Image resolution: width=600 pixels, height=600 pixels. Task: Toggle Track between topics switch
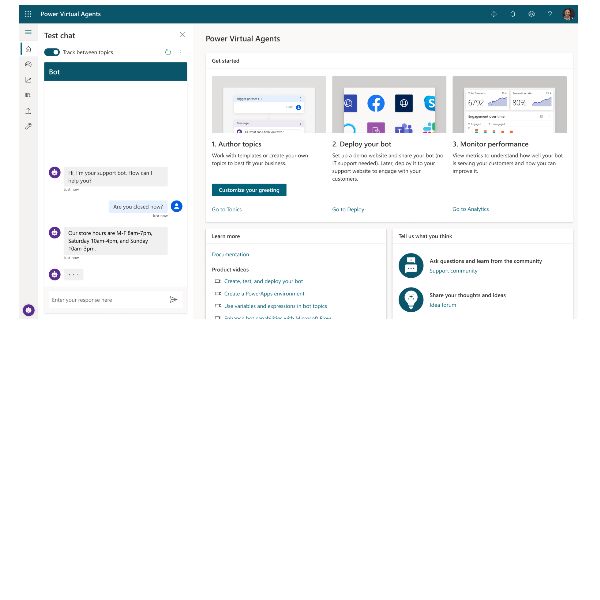tap(52, 52)
